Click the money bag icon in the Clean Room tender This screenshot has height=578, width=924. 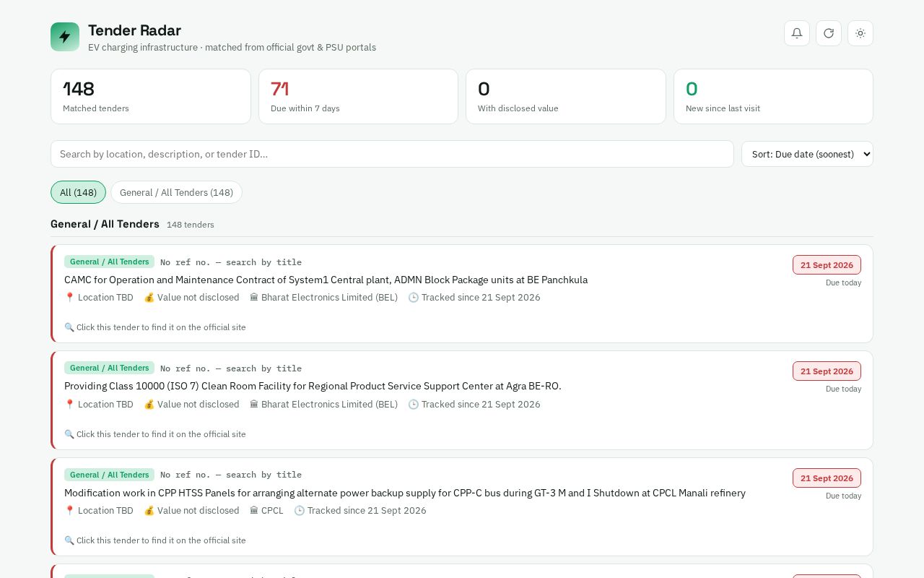point(149,405)
